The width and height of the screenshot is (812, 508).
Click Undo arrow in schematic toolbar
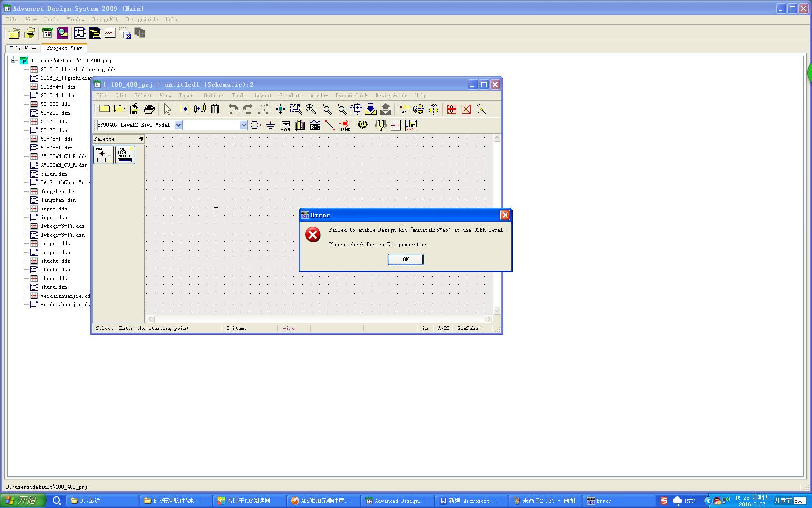(x=233, y=109)
